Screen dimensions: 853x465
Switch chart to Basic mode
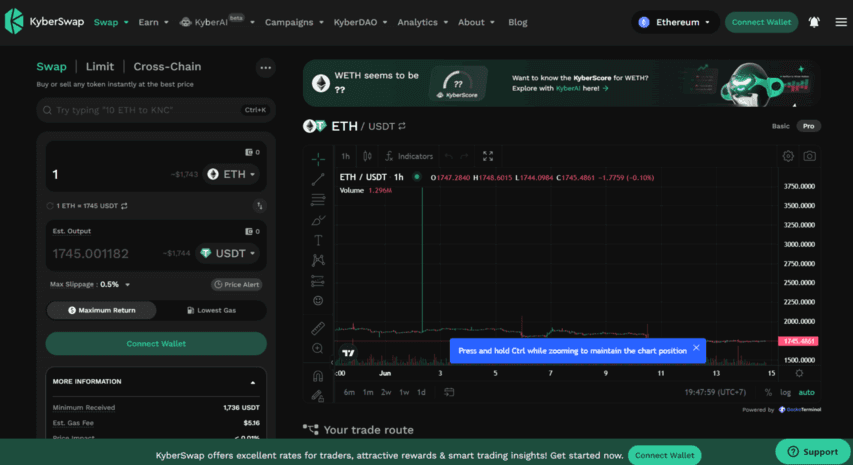click(781, 126)
